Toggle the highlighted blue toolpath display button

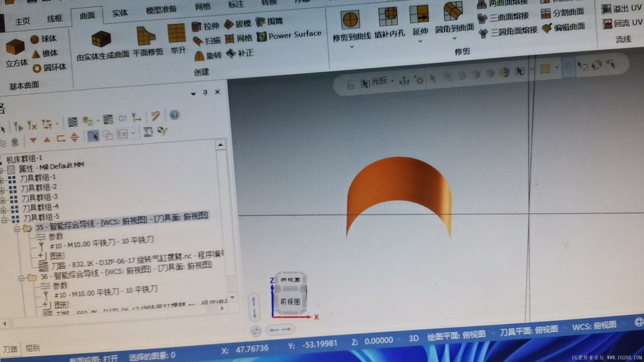(x=93, y=136)
